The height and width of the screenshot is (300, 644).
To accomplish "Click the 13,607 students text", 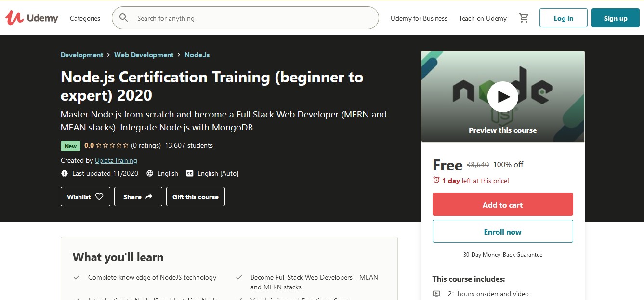I will pyautogui.click(x=189, y=145).
